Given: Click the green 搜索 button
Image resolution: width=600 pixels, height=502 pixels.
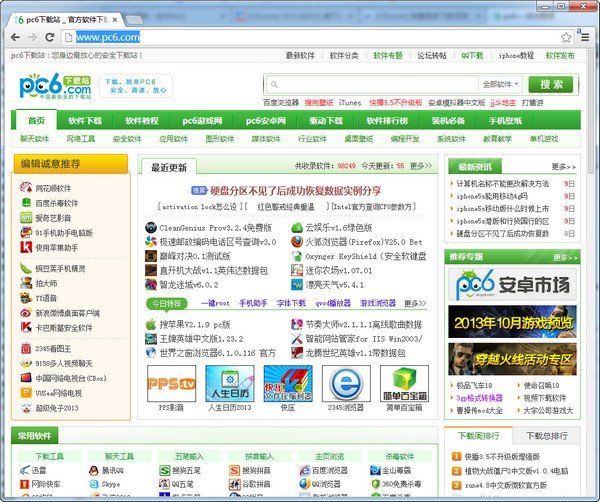Looking at the screenshot, I should tap(551, 84).
